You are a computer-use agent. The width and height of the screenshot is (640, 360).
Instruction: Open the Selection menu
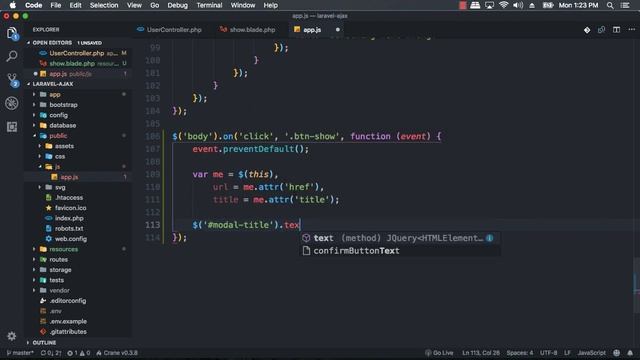coord(104,5)
